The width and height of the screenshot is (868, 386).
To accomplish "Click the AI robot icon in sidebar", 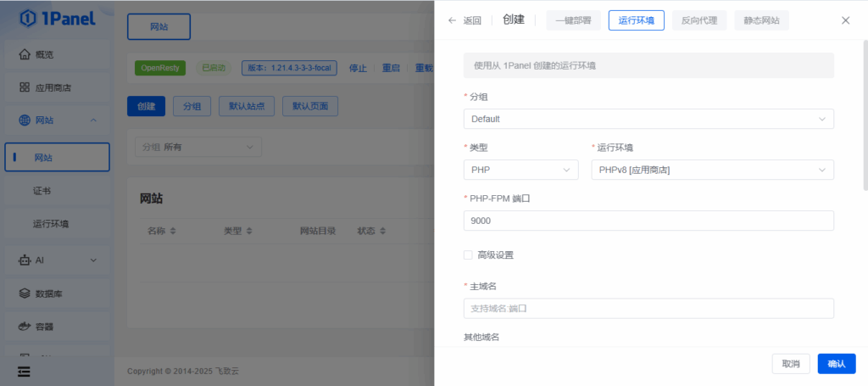I will 25,260.
